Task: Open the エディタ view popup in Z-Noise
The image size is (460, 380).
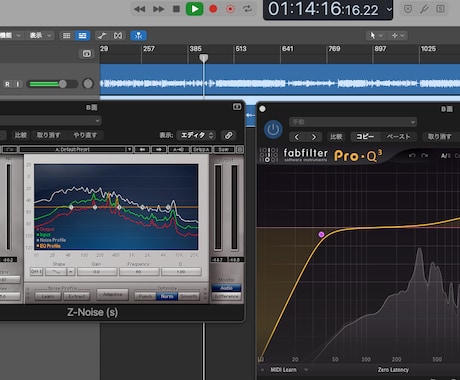Action: [x=196, y=135]
